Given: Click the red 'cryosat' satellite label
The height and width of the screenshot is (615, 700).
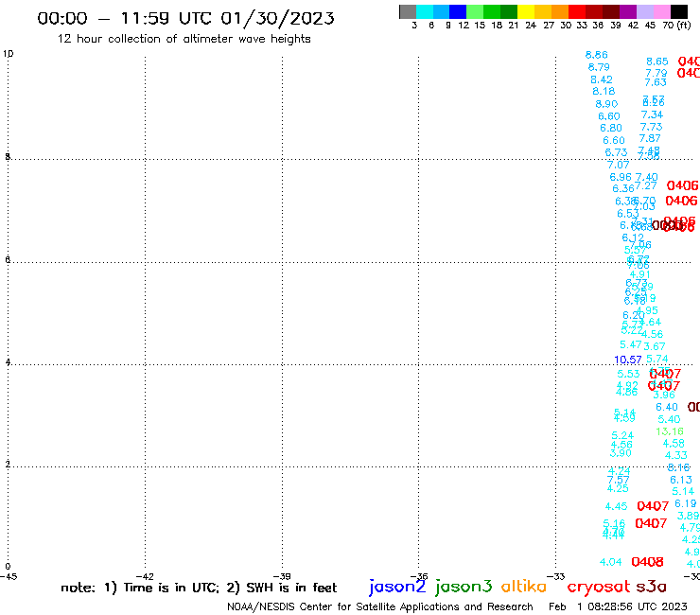Looking at the screenshot, I should tap(598, 588).
